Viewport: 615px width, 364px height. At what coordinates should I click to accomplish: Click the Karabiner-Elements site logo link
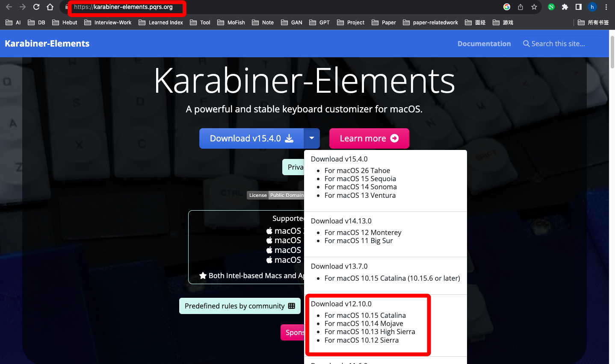(47, 44)
